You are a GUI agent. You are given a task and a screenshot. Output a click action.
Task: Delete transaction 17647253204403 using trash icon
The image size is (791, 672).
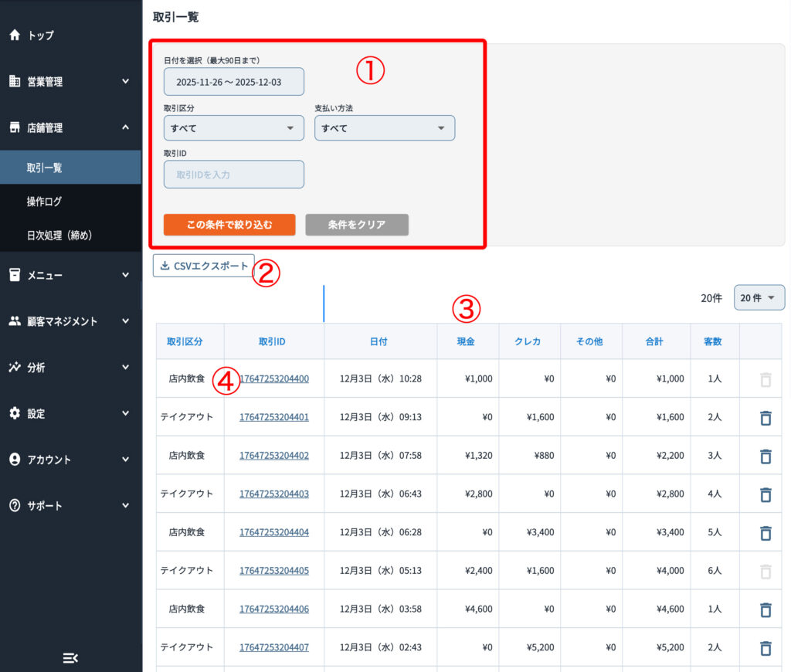coord(766,494)
